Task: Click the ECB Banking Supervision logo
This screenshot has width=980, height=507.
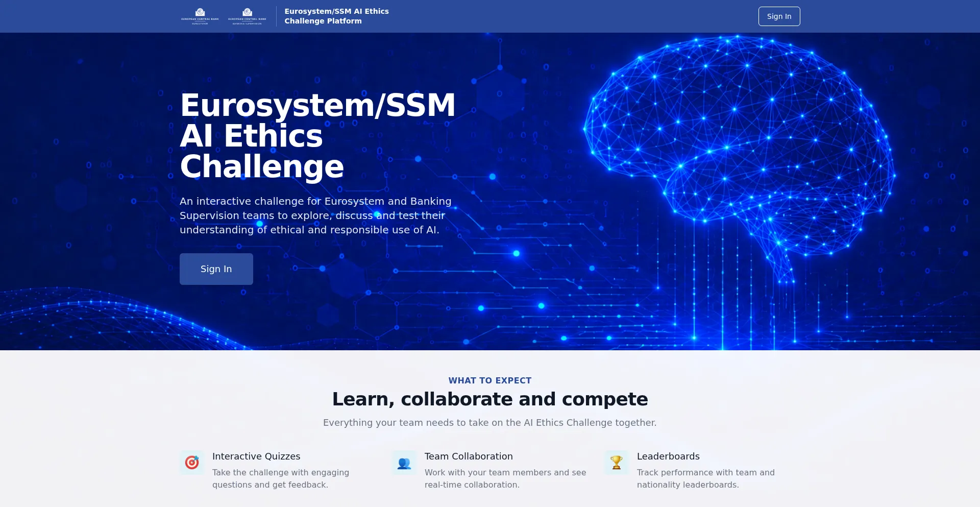Action: click(247, 16)
